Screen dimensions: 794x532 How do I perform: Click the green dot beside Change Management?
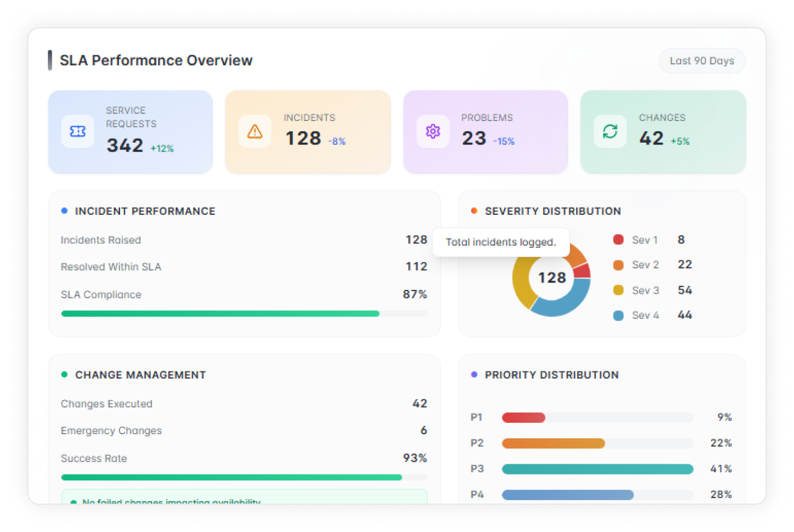click(x=64, y=375)
